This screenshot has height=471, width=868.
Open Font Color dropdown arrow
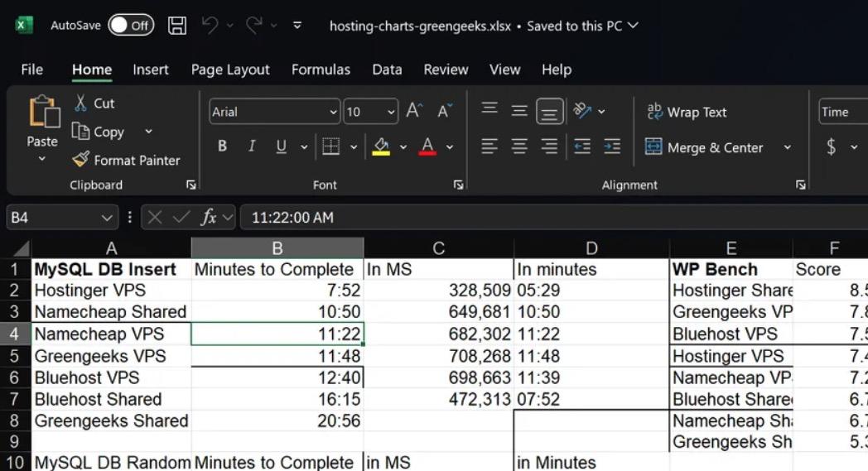point(450,147)
